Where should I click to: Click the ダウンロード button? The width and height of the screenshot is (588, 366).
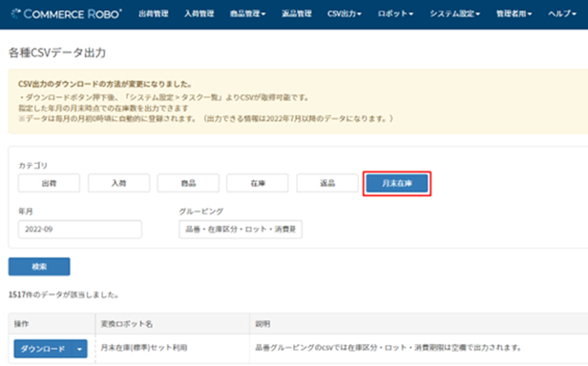pyautogui.click(x=44, y=349)
